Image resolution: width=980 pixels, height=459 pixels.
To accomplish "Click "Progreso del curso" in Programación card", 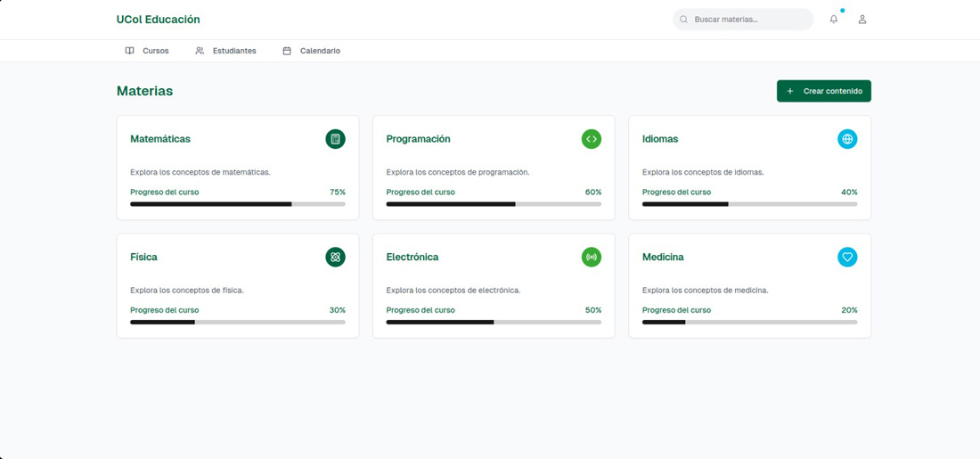I will 421,192.
